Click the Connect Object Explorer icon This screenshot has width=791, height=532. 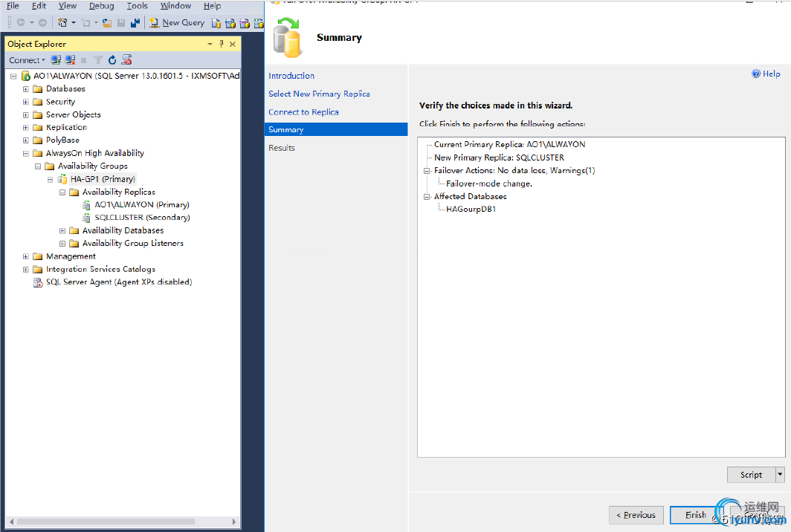click(56, 60)
